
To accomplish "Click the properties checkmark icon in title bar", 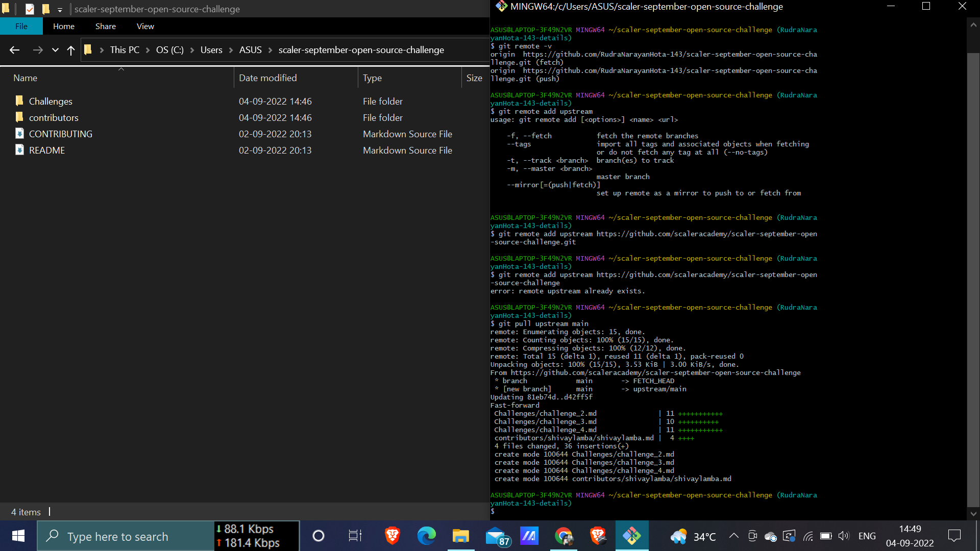I will click(x=30, y=9).
